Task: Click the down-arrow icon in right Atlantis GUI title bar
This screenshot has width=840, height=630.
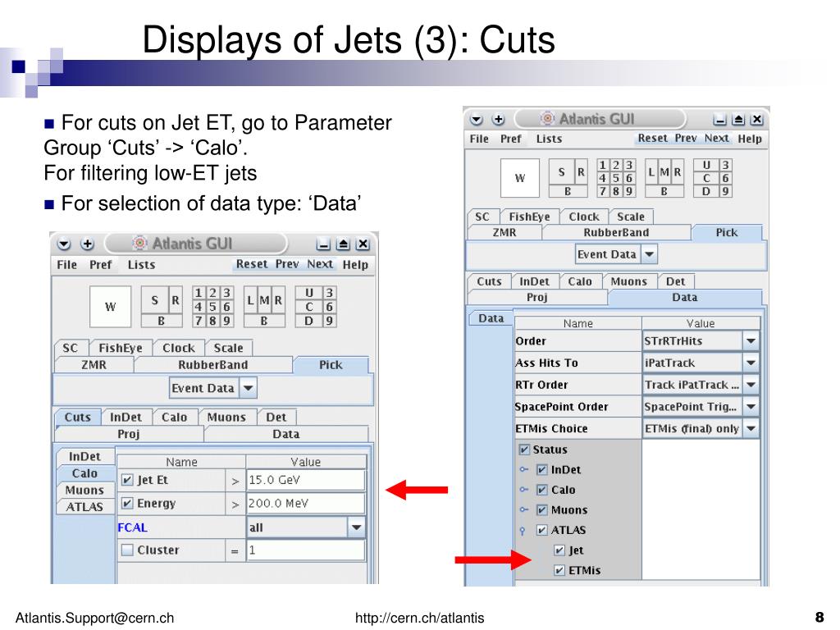Action: pos(477,120)
